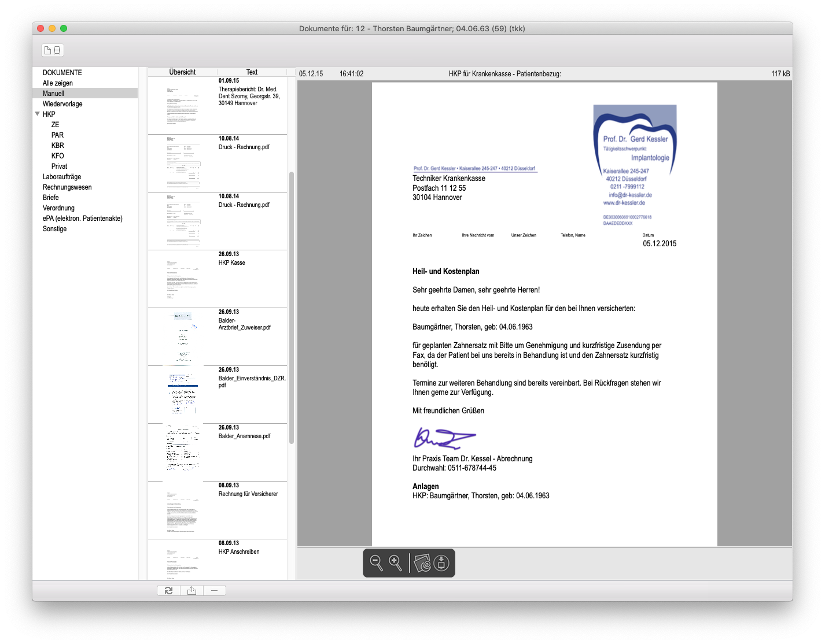This screenshot has height=644, width=825.
Task: Select the KFO subcategory
Action: click(x=57, y=156)
